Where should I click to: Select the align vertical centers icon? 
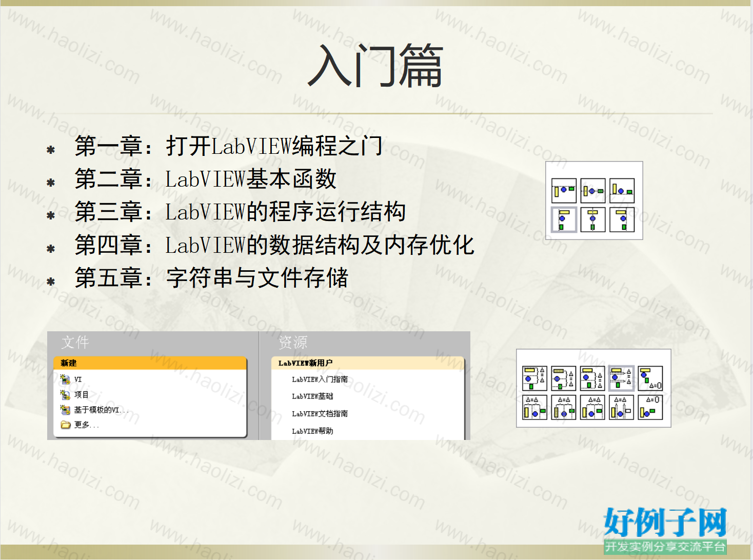point(593,191)
